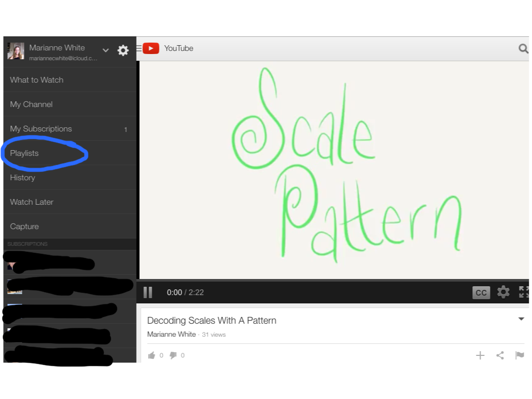Open Watch Later list
This screenshot has width=532, height=399.
(70, 202)
